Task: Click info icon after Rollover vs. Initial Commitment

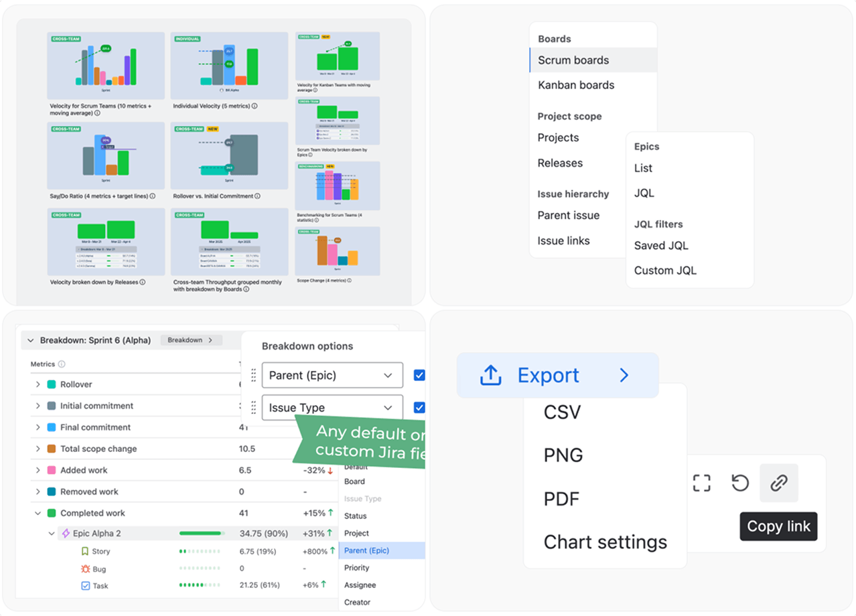Action: click(x=258, y=196)
